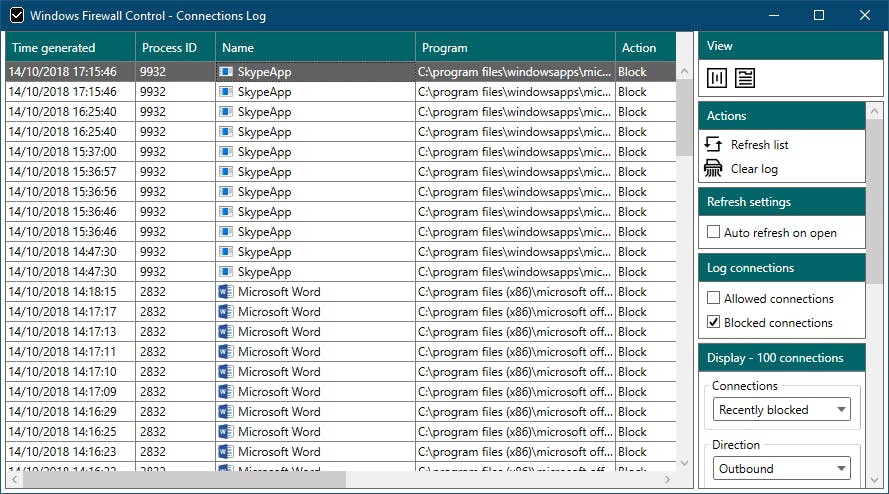889x494 pixels.
Task: Click process ID 2832 in 14:17:17 row
Action: [x=153, y=311]
